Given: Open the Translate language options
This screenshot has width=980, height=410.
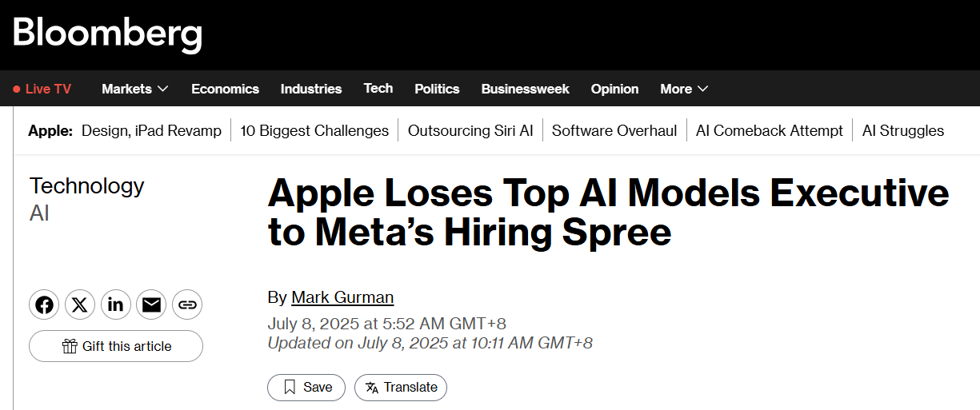Looking at the screenshot, I should 401,388.
